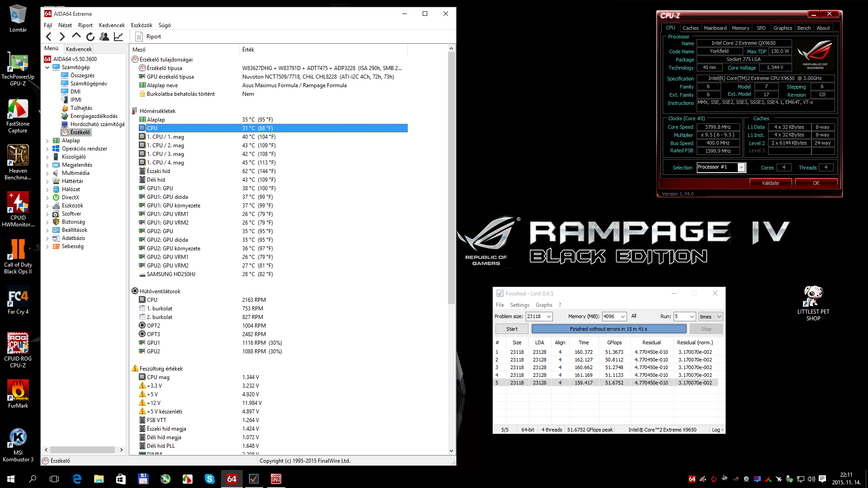Open the AIDA64 graph toolbar icon

118,37
